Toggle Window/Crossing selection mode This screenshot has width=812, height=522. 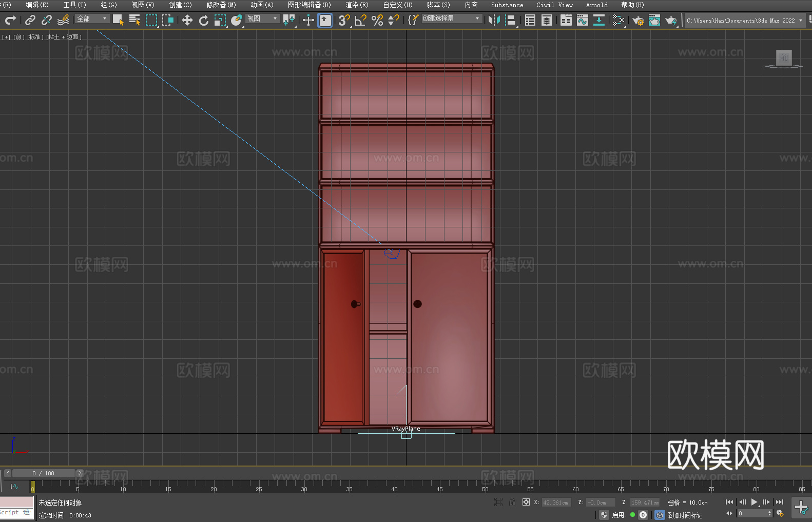click(x=168, y=20)
